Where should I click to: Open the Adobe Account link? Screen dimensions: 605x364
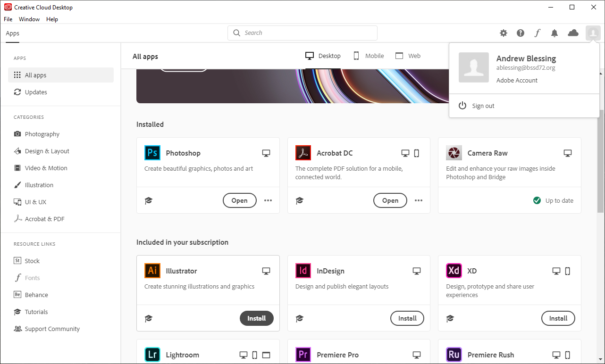(x=517, y=81)
